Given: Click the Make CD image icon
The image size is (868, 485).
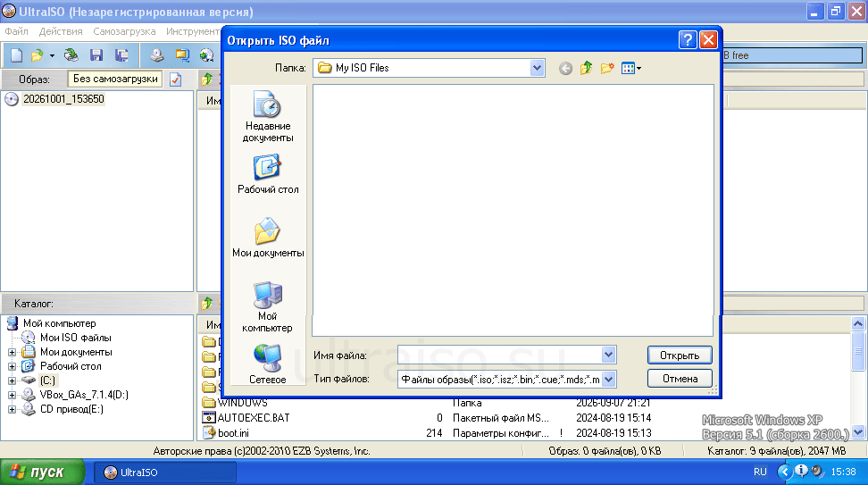Looking at the screenshot, I should pyautogui.click(x=157, y=55).
